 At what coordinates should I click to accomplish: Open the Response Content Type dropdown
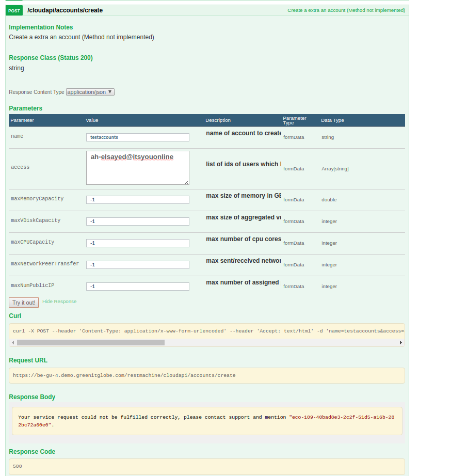coord(90,92)
